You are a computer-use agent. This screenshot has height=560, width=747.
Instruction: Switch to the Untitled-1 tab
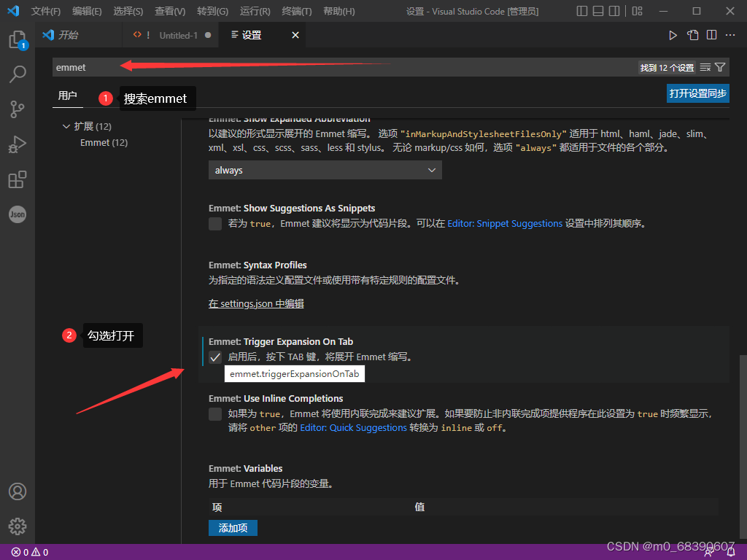click(171, 35)
